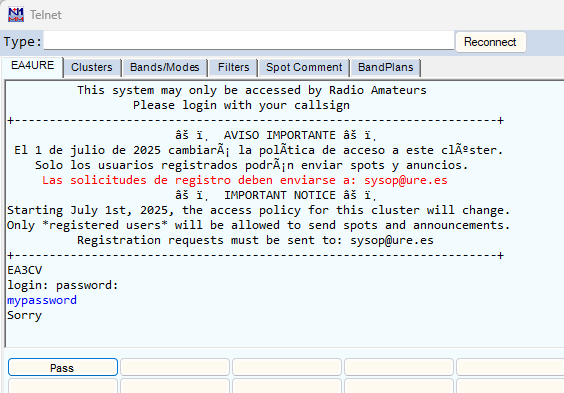Click the Reconnect button
Image resolution: width=564 pixels, height=393 pixels.
pyautogui.click(x=490, y=42)
